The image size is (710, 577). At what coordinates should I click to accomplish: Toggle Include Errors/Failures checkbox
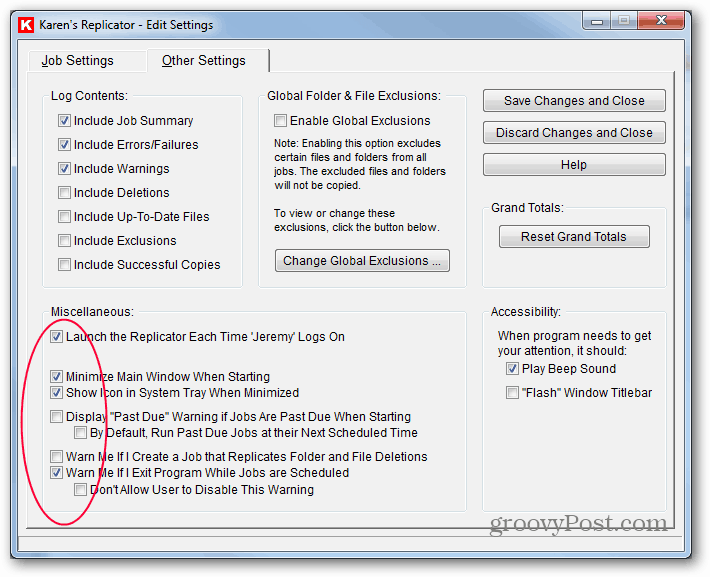(64, 144)
